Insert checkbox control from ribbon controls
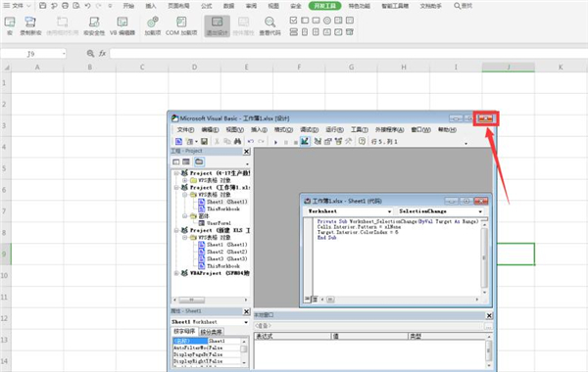 tap(294, 21)
